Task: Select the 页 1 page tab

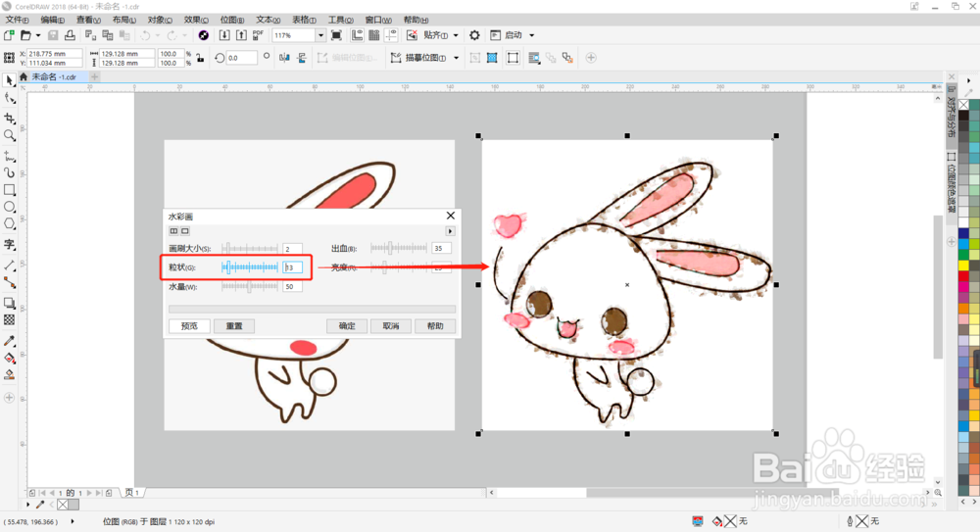Action: point(132,493)
